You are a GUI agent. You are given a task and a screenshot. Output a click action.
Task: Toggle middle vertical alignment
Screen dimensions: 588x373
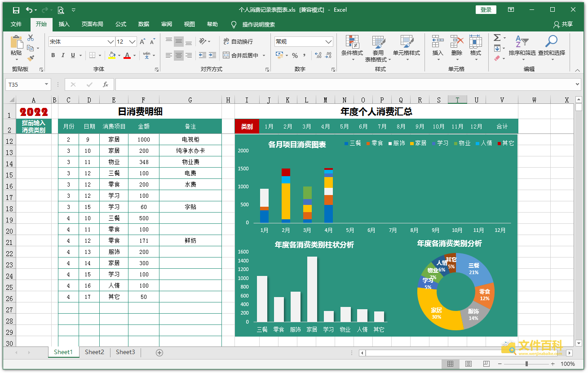[179, 41]
